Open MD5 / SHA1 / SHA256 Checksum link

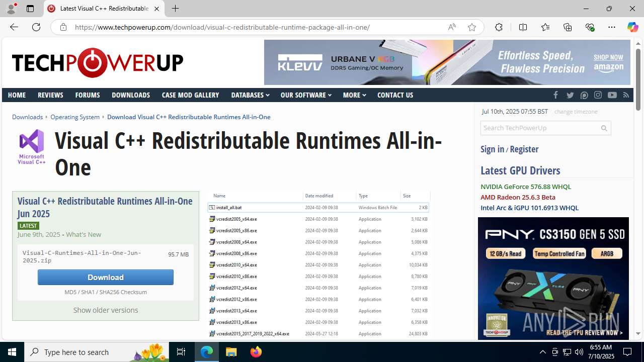(106, 292)
